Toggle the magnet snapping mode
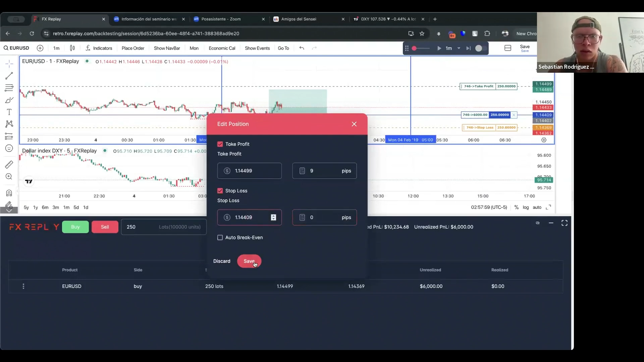644x362 pixels. click(9, 193)
